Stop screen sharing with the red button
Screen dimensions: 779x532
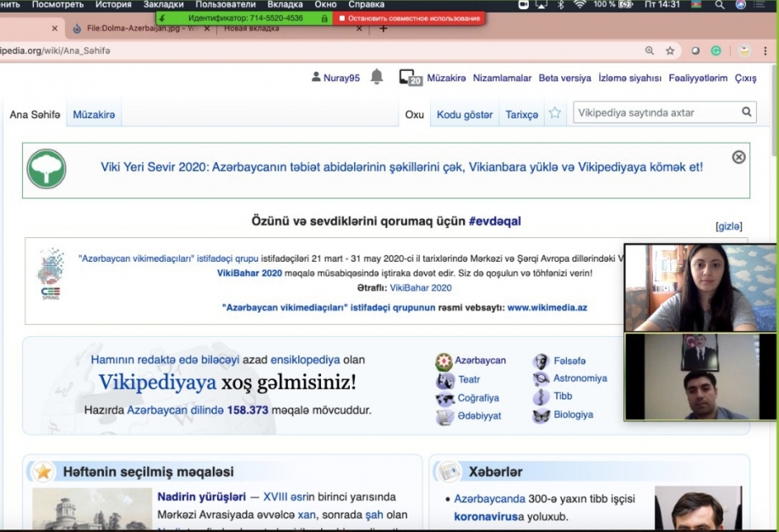coord(410,19)
